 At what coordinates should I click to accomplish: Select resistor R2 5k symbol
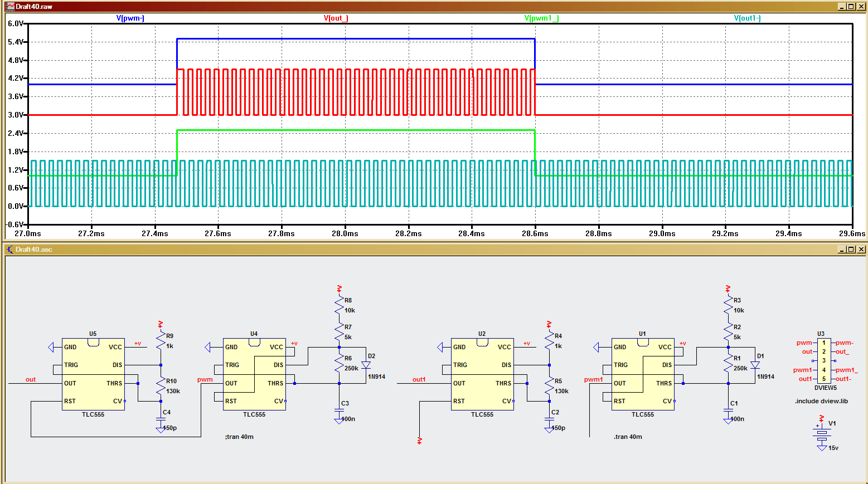728,332
